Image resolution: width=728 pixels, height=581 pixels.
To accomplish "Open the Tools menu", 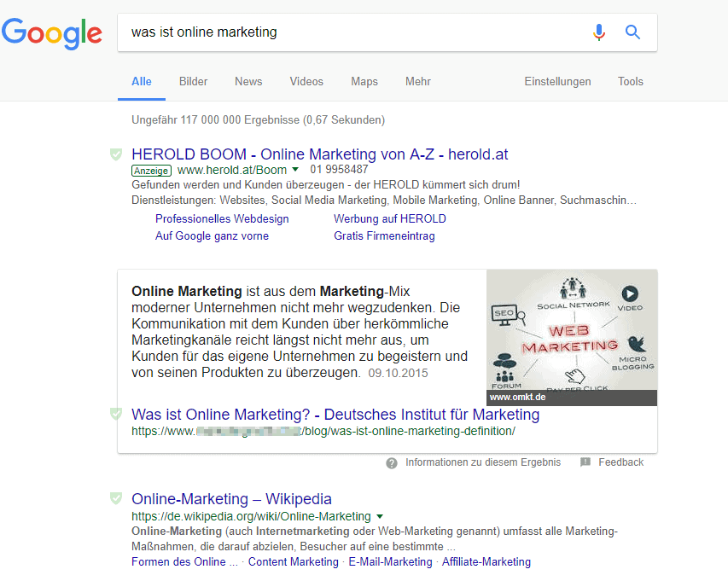I will coord(630,81).
